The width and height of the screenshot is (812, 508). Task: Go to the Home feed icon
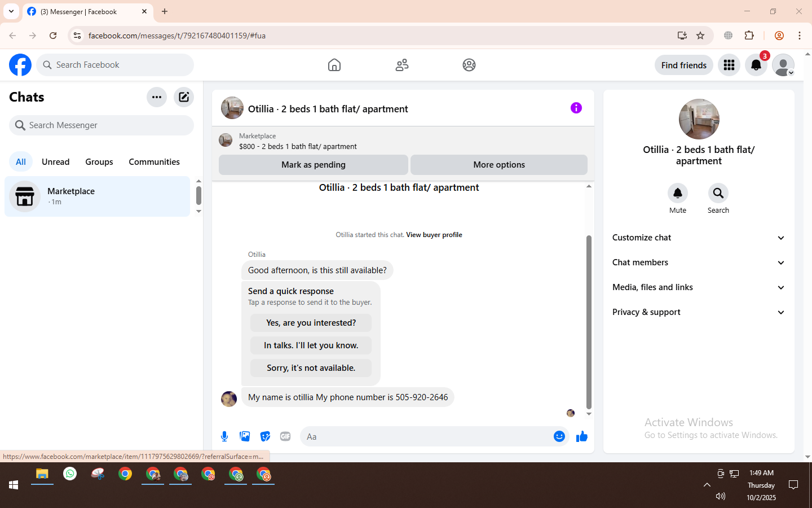334,65
